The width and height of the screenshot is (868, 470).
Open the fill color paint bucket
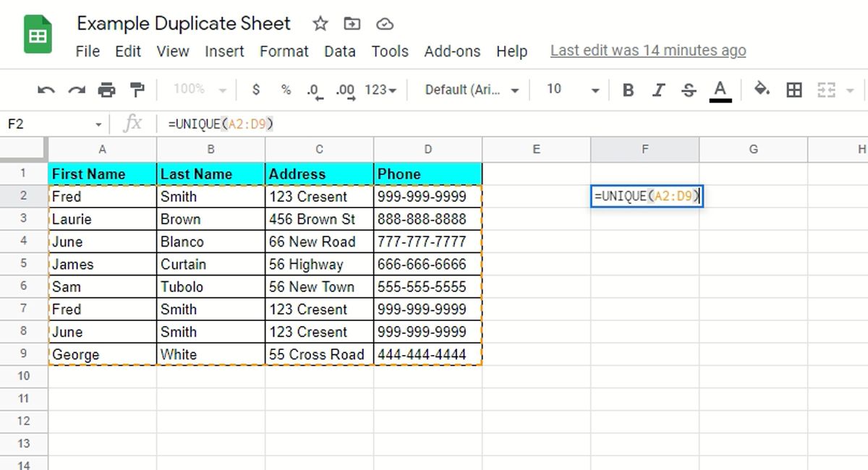[x=762, y=89]
